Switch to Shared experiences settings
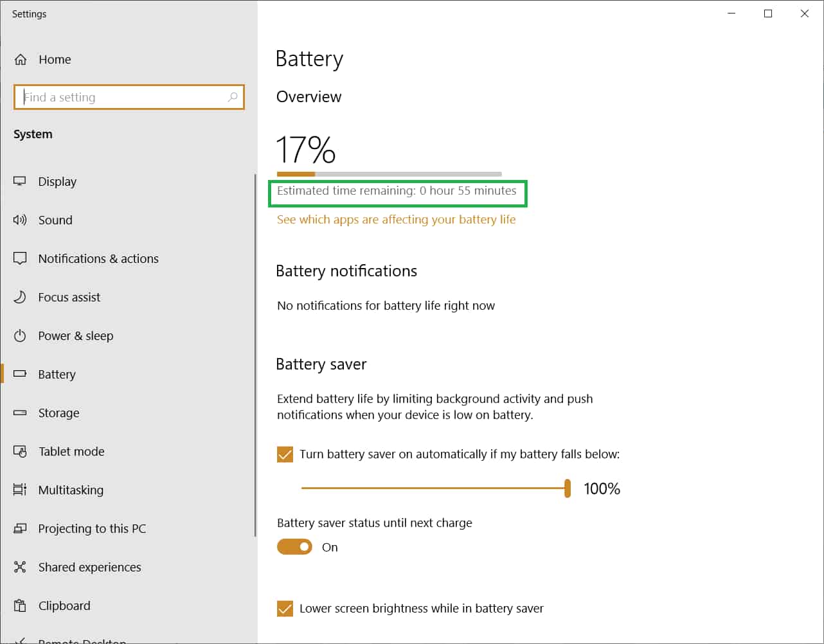Image resolution: width=824 pixels, height=644 pixels. (90, 567)
